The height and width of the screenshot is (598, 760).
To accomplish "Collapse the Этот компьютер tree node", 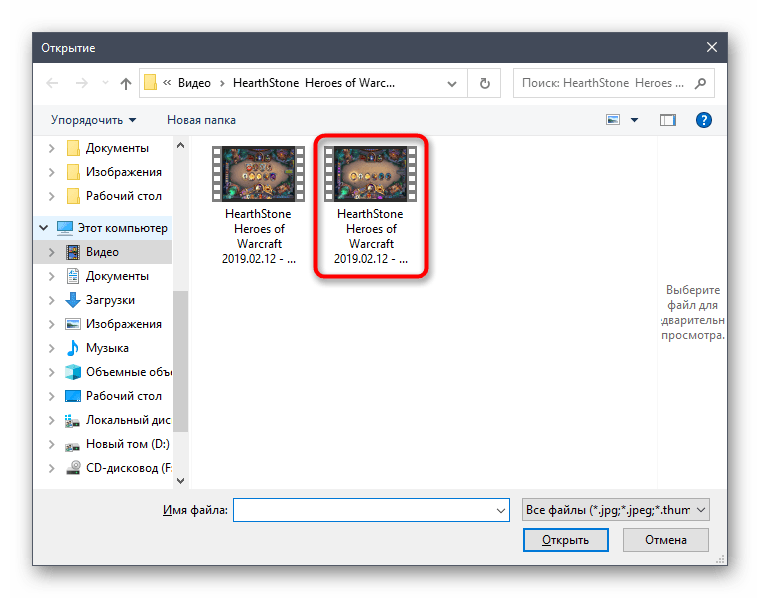I will [x=44, y=228].
